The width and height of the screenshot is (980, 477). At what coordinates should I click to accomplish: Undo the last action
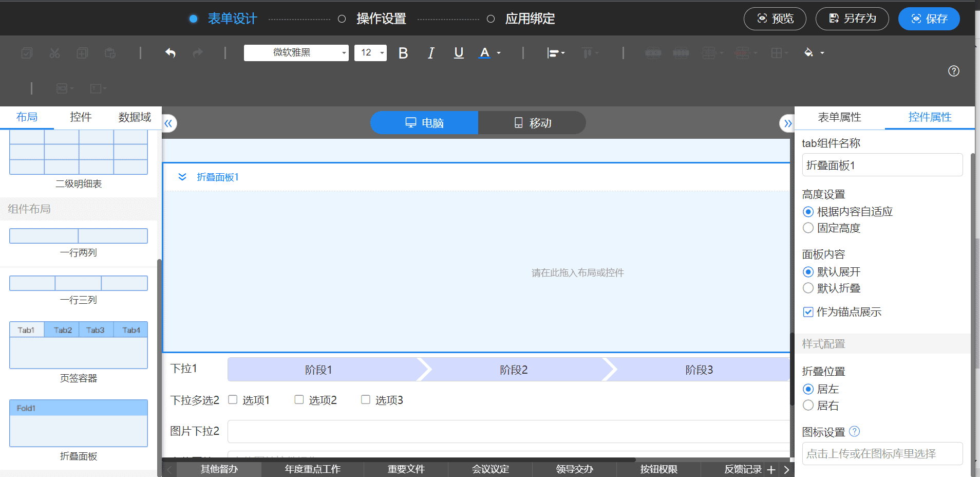pyautogui.click(x=171, y=53)
